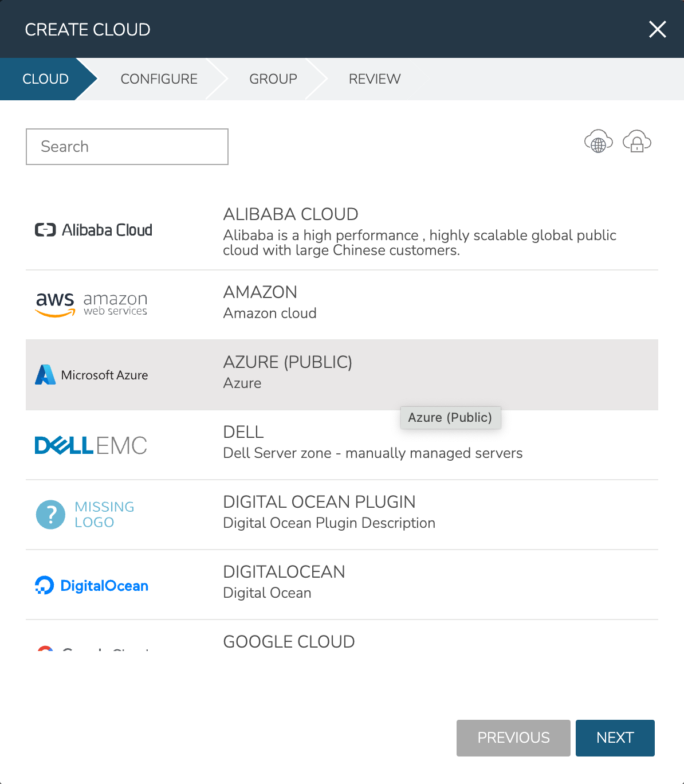Screen dimensions: 684x784
Task: Go to the Group step tab
Action: [273, 79]
